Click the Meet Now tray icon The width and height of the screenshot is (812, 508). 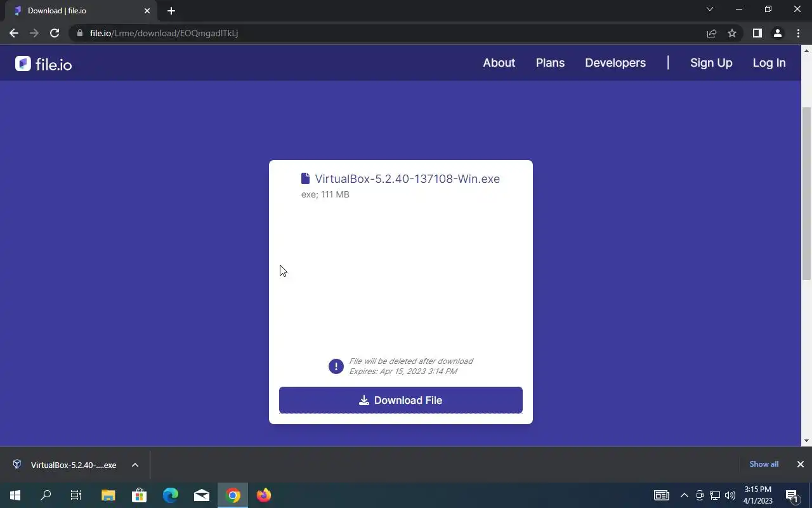(x=700, y=495)
